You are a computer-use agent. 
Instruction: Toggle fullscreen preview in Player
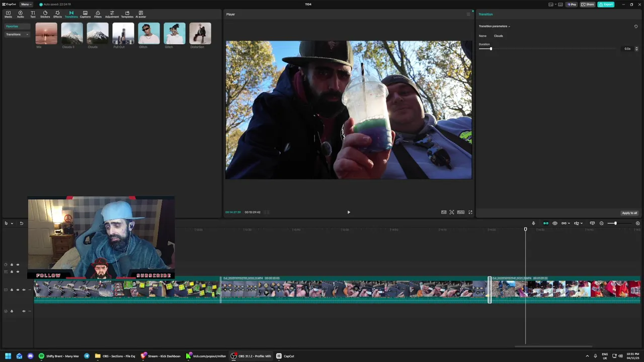tap(470, 212)
